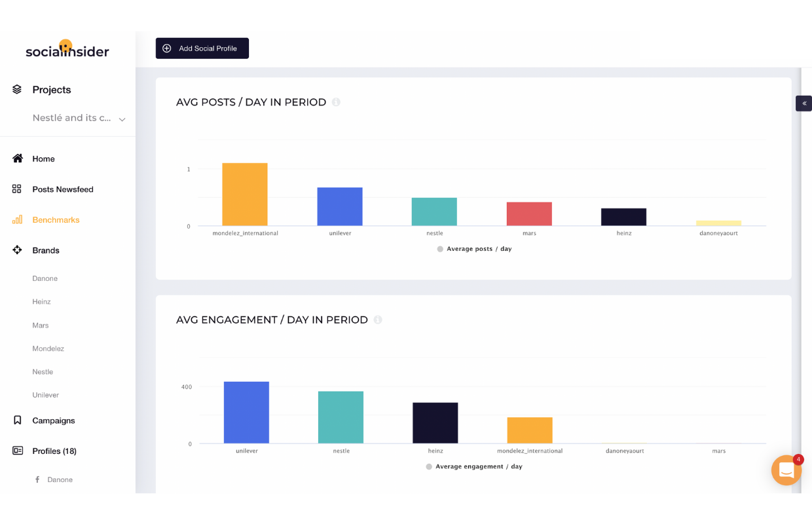Open Brands menu item
The width and height of the screenshot is (812, 524).
tap(46, 250)
